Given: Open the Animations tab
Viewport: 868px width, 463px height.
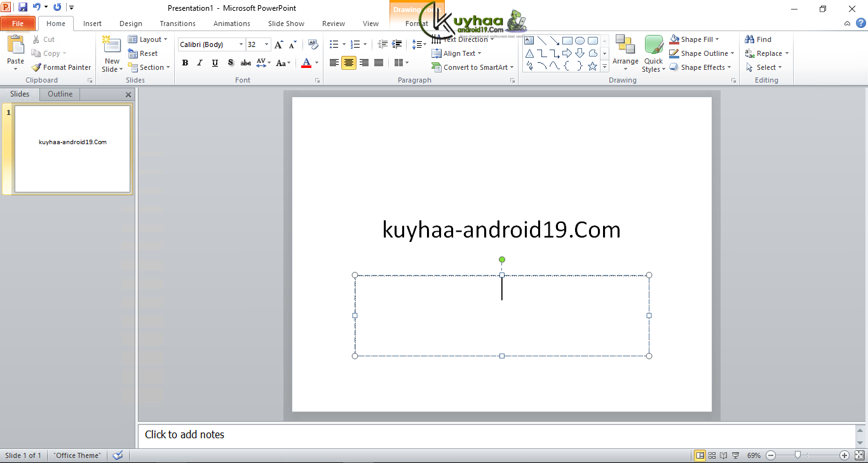Looking at the screenshot, I should pyautogui.click(x=232, y=23).
